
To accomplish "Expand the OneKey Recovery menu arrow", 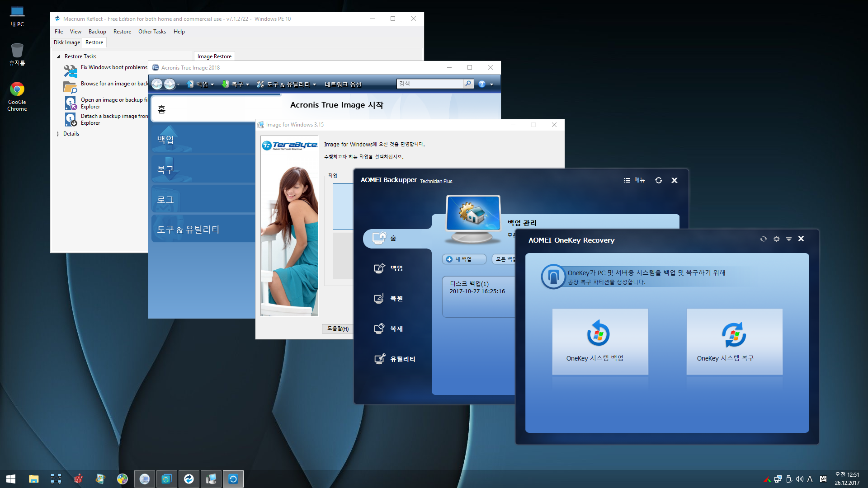I will click(x=788, y=239).
